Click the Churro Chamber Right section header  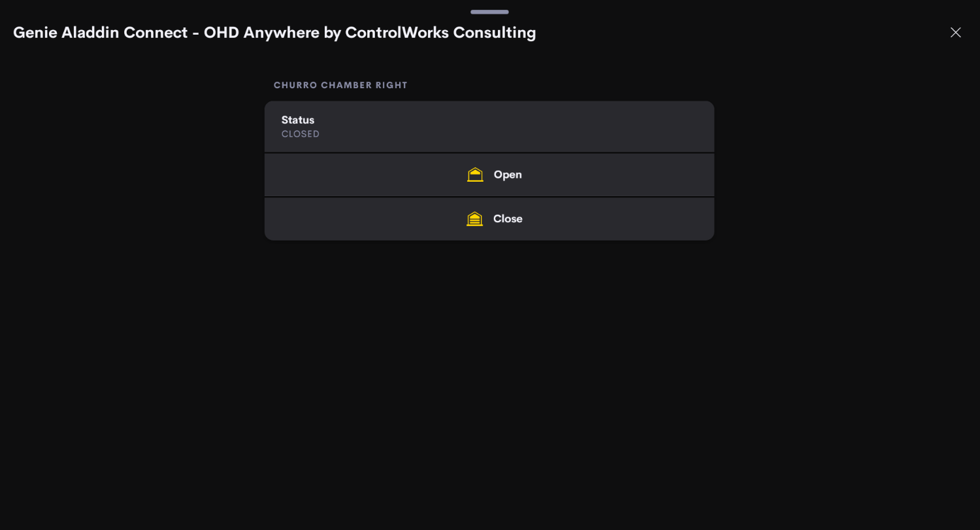[x=340, y=86]
